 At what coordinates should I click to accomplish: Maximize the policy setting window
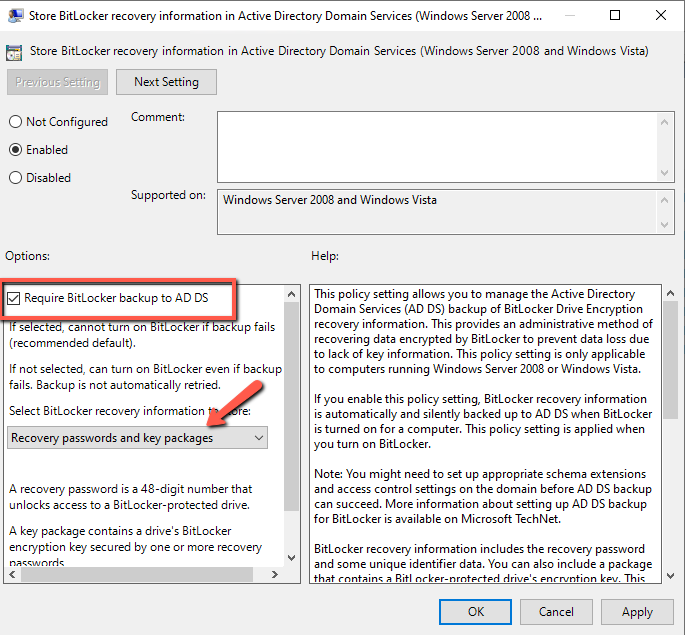tap(616, 16)
